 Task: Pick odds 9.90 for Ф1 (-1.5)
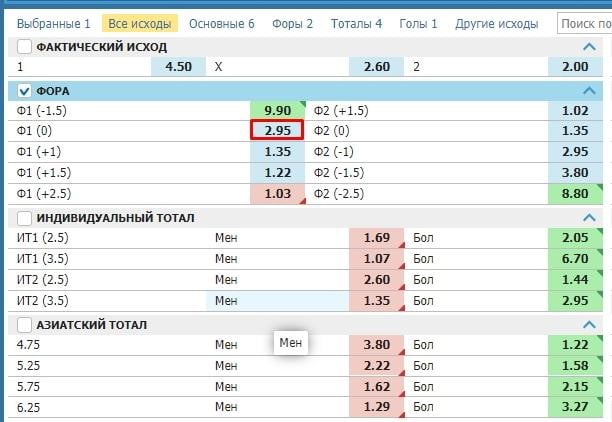coord(277,110)
